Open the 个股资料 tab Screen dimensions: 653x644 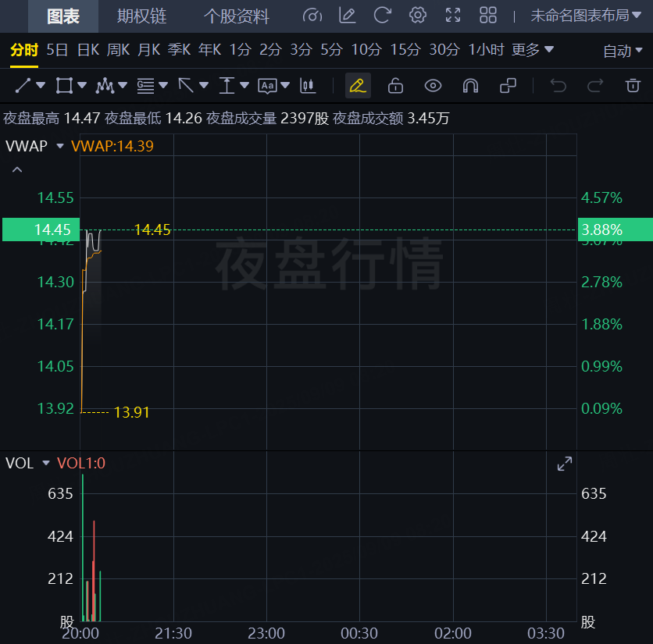tap(237, 16)
